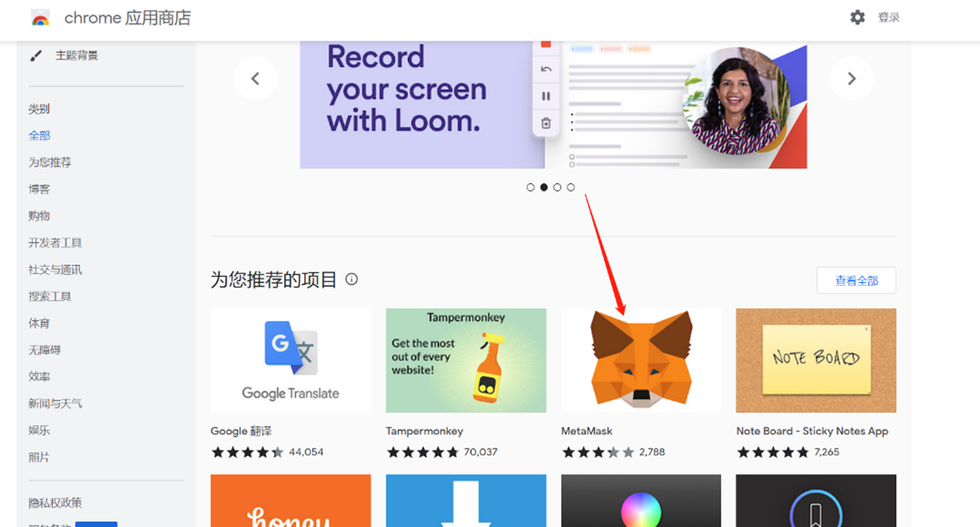980x527 pixels.
Task: Advance to the next carousel slide
Action: pos(852,79)
